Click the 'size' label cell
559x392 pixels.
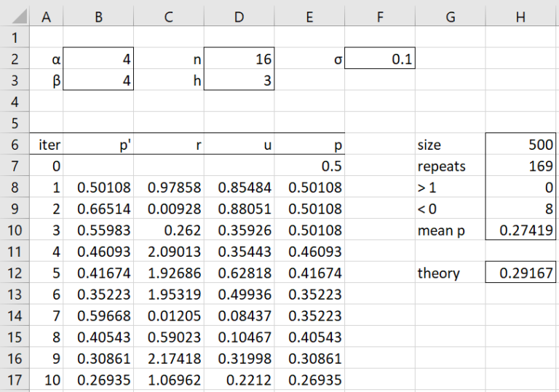coord(451,144)
